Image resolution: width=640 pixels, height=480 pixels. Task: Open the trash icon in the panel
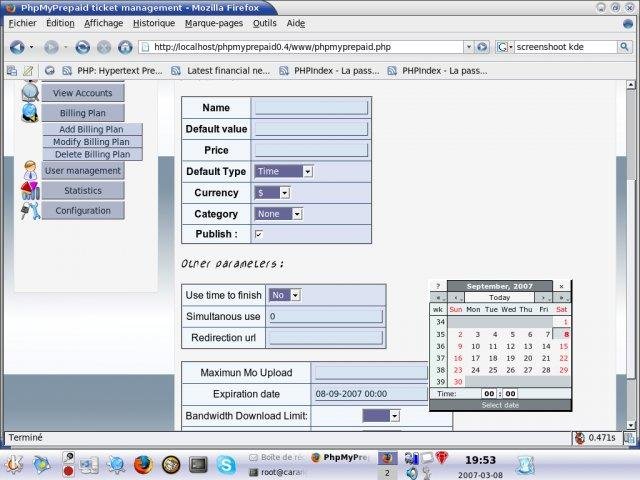(525, 465)
